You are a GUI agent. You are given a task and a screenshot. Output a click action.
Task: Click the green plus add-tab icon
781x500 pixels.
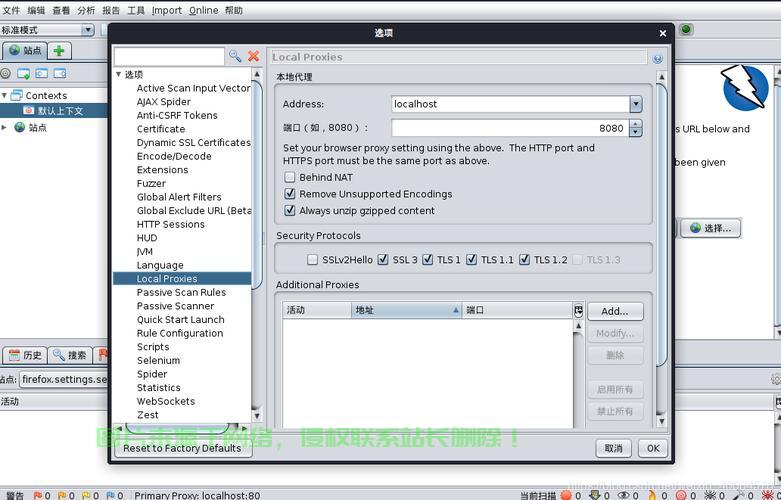click(x=59, y=50)
